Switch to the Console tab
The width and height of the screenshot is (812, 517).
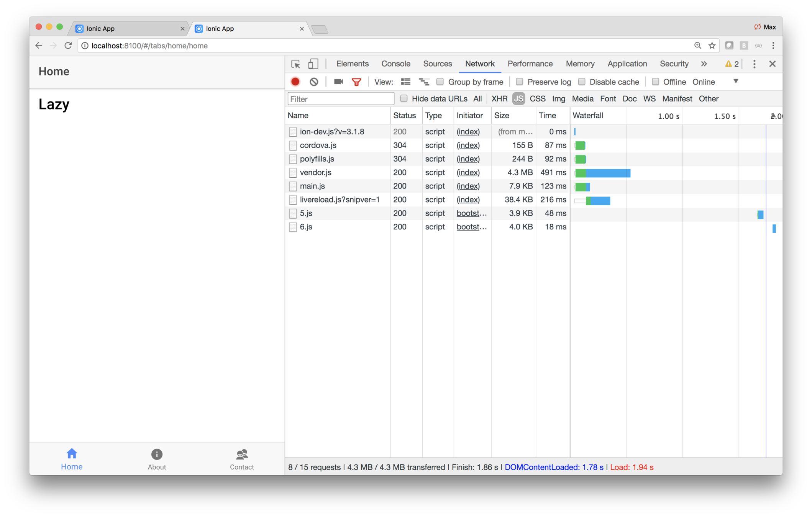click(395, 64)
